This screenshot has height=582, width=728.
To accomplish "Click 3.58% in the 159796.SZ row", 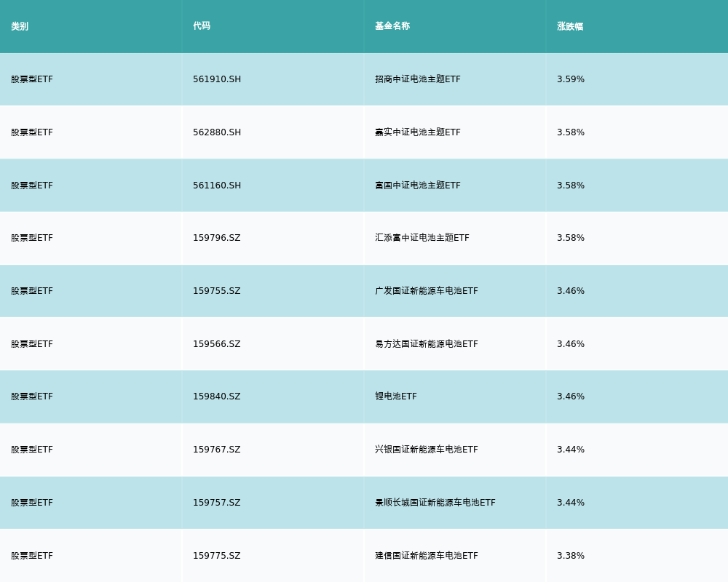I will [x=571, y=238].
